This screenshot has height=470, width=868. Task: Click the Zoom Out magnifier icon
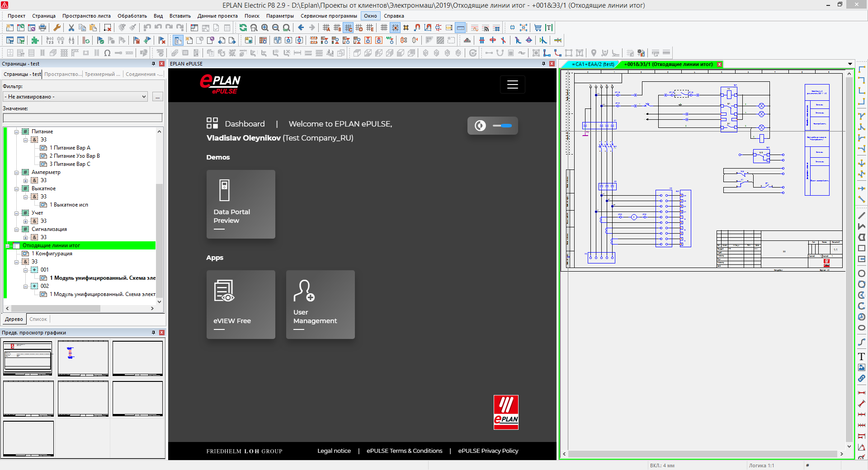click(x=276, y=28)
